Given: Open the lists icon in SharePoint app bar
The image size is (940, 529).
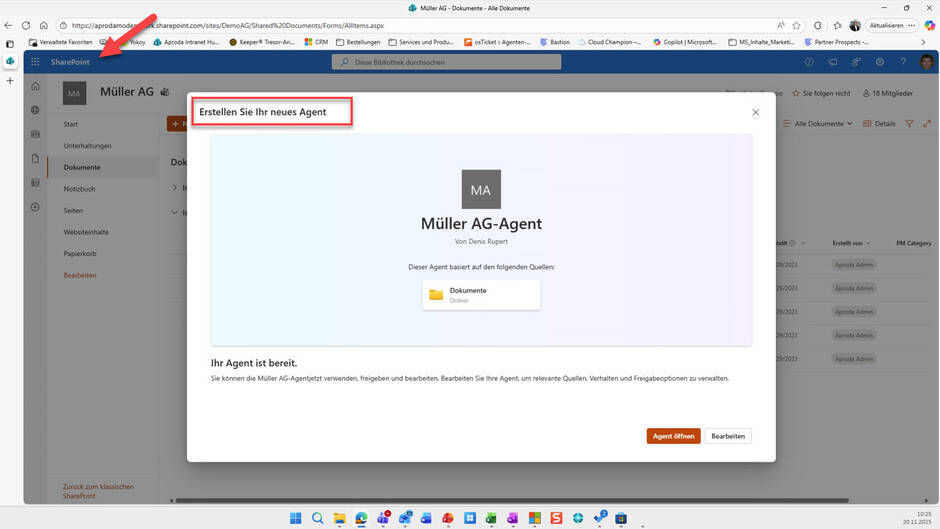Looking at the screenshot, I should coord(35,182).
